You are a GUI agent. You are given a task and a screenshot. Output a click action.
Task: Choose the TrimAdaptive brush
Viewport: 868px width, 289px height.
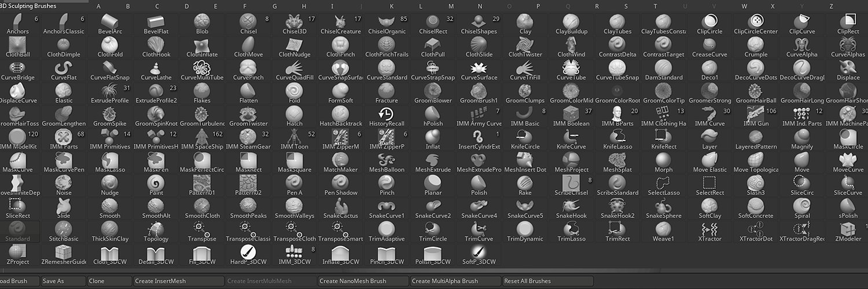pyautogui.click(x=387, y=232)
